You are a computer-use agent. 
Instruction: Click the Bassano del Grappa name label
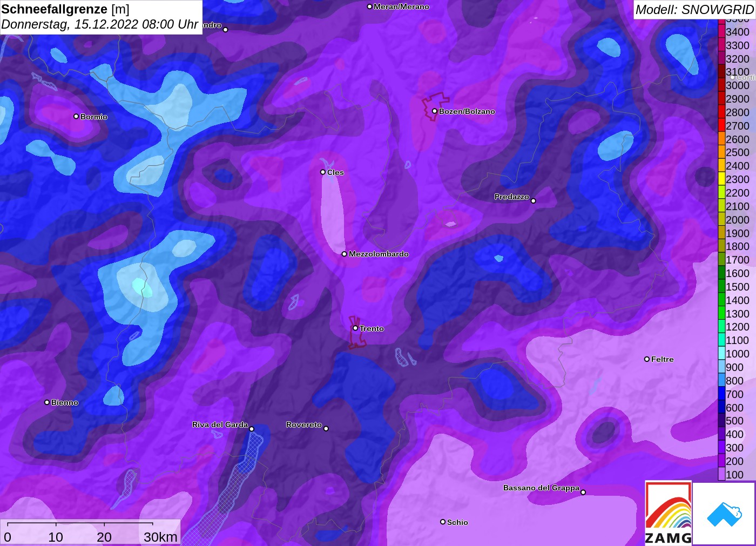coord(541,488)
